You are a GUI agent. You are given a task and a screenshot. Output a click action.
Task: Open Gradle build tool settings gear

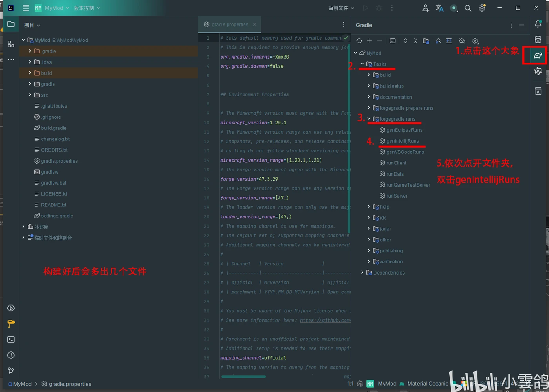pos(475,41)
